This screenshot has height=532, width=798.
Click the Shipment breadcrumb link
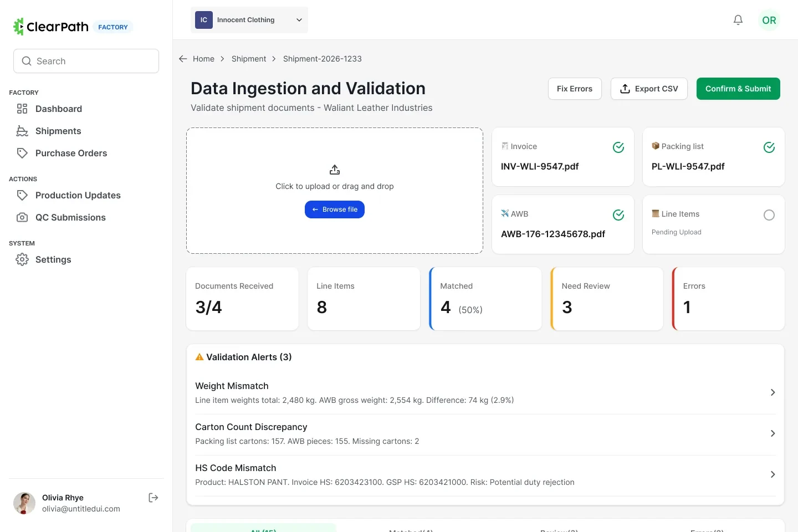249,59
